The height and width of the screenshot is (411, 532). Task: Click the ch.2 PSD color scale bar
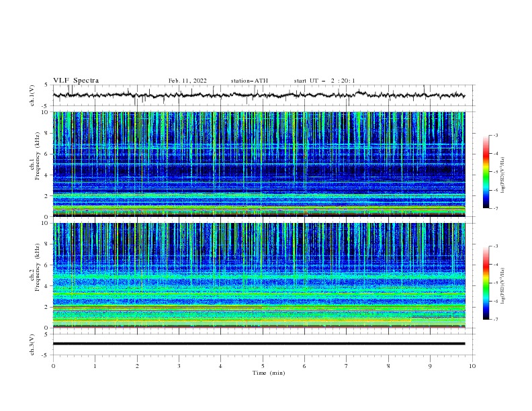click(x=486, y=283)
